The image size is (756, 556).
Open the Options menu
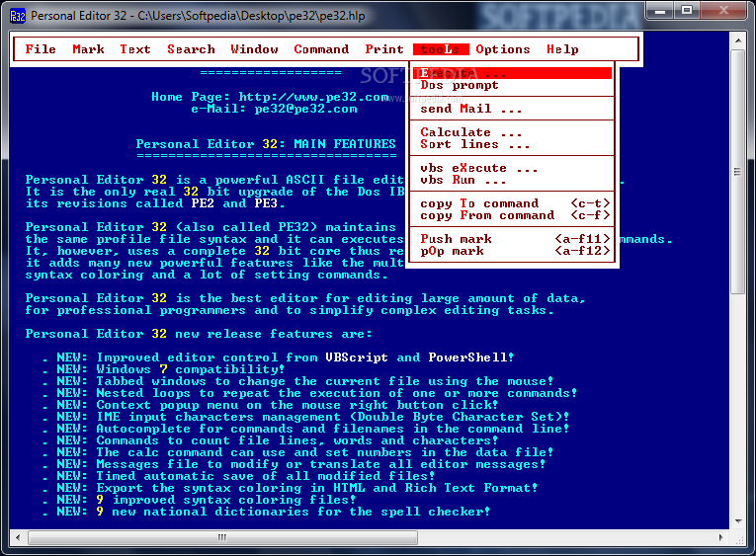click(503, 49)
